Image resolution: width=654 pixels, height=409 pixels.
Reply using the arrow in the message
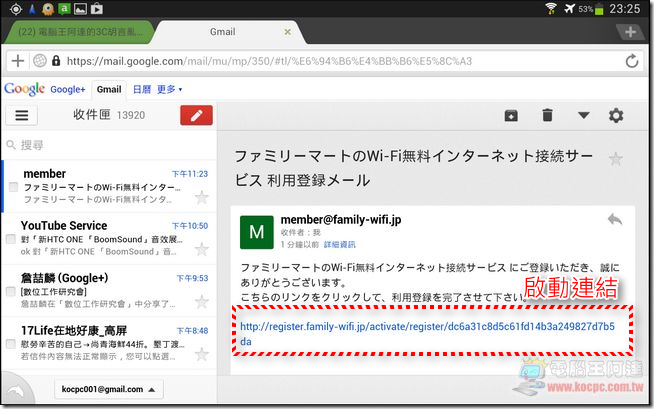click(615, 219)
